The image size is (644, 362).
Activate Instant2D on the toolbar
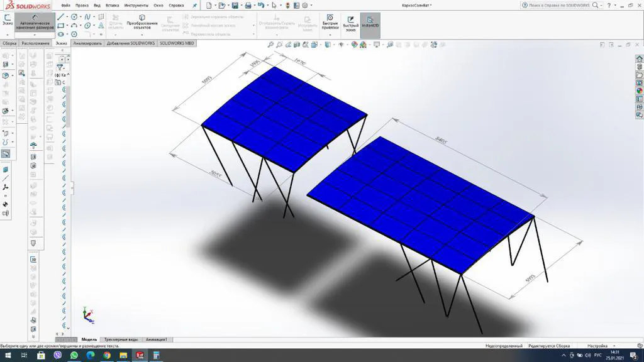click(371, 23)
